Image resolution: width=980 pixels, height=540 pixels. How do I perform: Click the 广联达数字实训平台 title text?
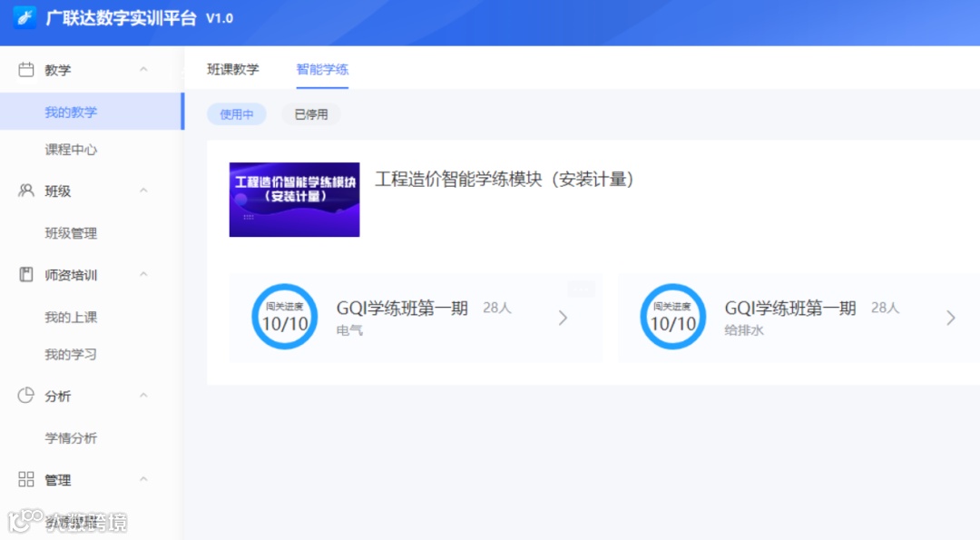[x=122, y=18]
